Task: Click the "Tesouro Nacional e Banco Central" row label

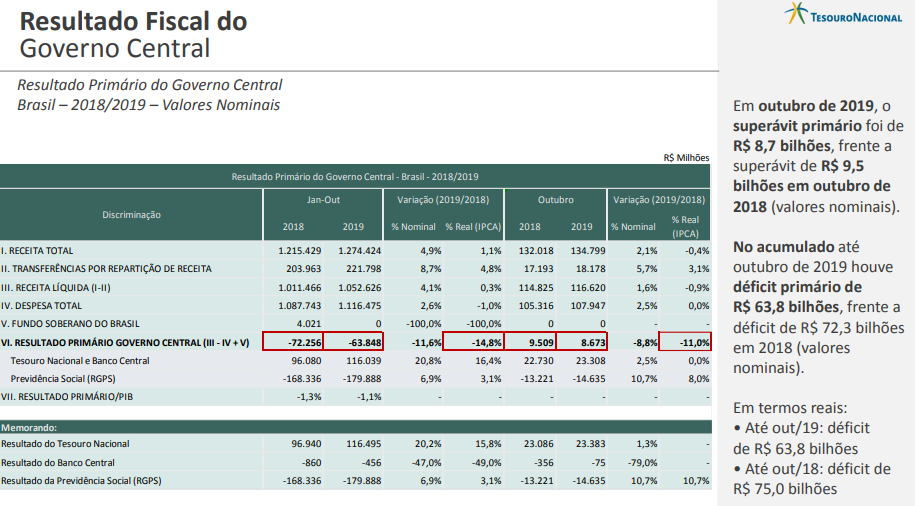Action: click(80, 361)
